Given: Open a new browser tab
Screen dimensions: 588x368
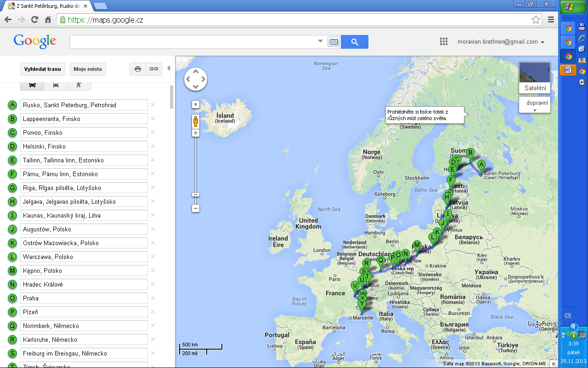Looking at the screenshot, I should [101, 6].
